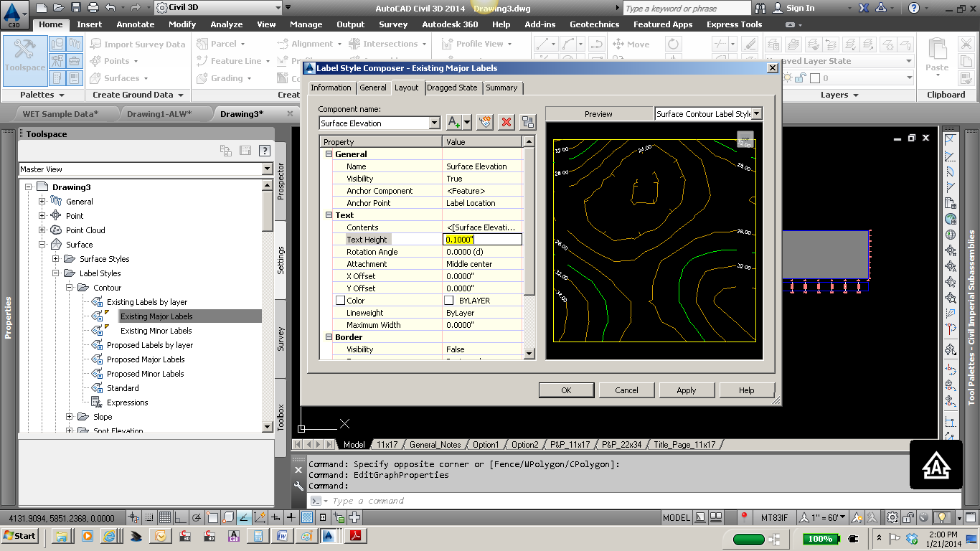This screenshot has width=980, height=551.
Task: Switch to the Information tab
Action: coord(331,88)
